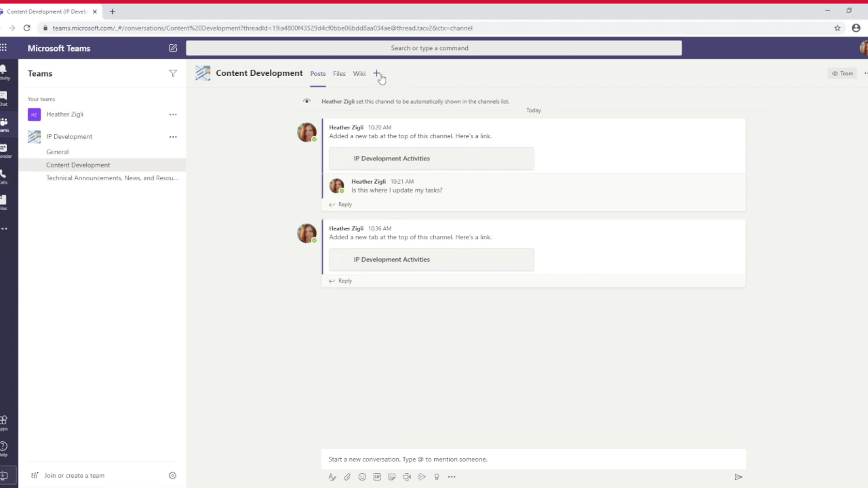The image size is (868, 488).
Task: Start a Meet now video call
Action: click(407, 477)
